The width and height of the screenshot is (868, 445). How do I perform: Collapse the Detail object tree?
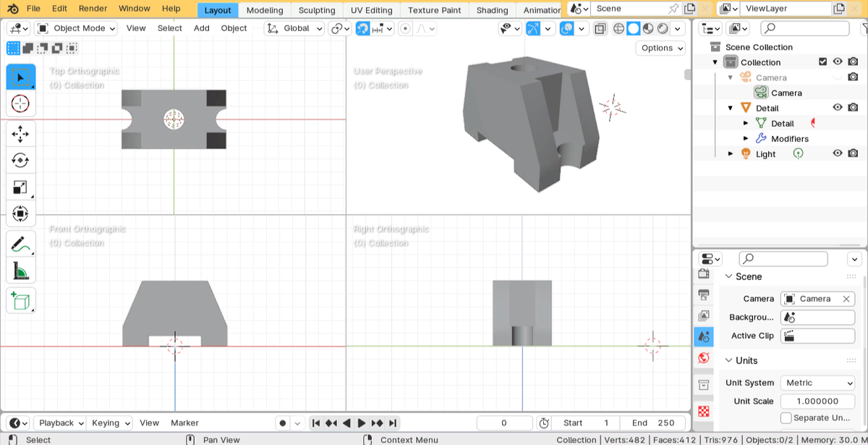(731, 108)
